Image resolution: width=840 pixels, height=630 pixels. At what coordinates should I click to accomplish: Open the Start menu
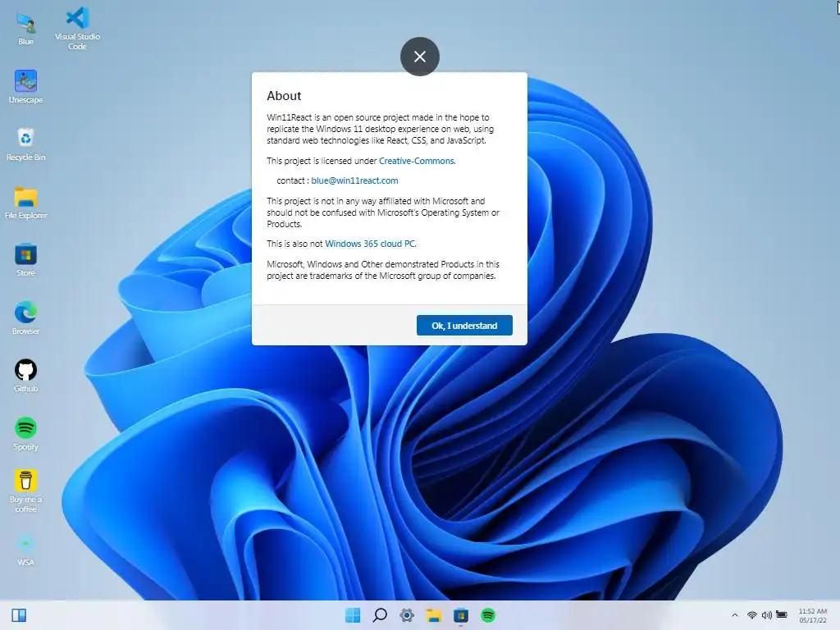pos(353,615)
